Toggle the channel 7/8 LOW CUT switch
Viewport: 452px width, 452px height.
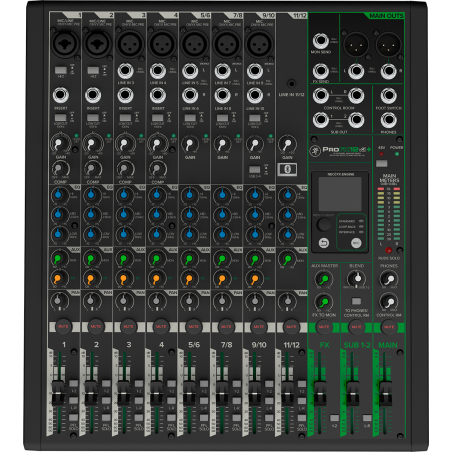pos(222,117)
